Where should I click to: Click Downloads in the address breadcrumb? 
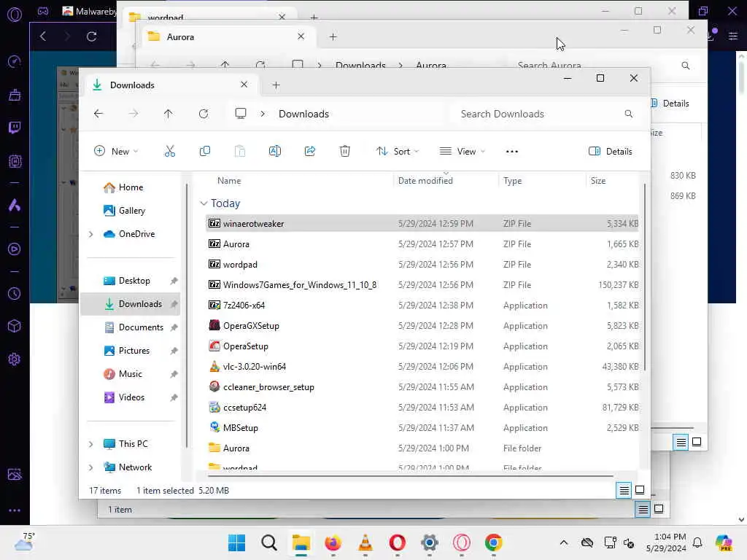pos(304,114)
